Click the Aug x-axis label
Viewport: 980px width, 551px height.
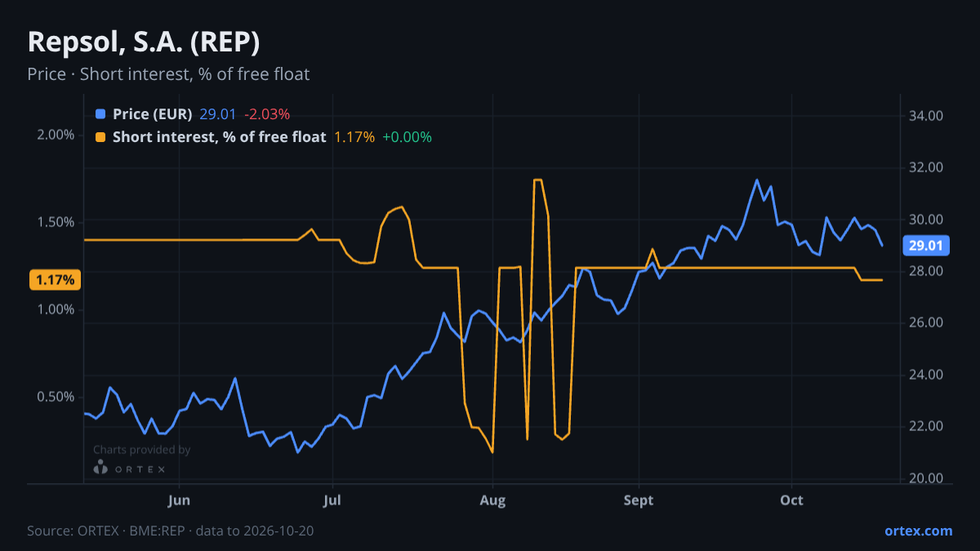(492, 500)
